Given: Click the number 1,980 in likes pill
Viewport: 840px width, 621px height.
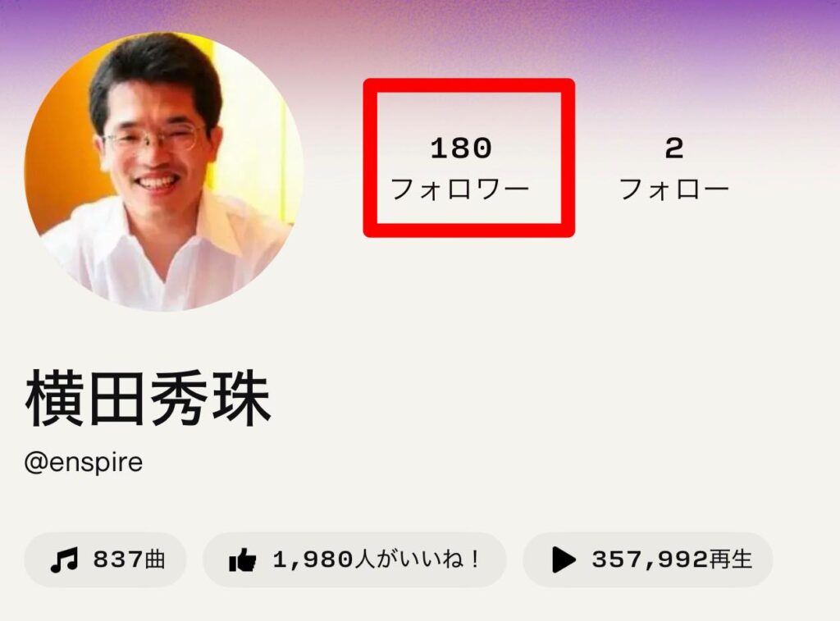Looking at the screenshot, I should pos(313,560).
